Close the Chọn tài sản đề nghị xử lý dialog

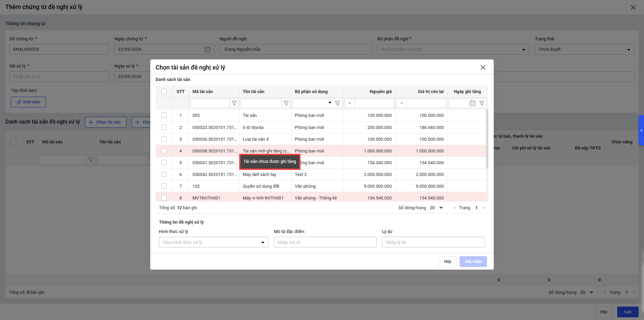pos(483,67)
